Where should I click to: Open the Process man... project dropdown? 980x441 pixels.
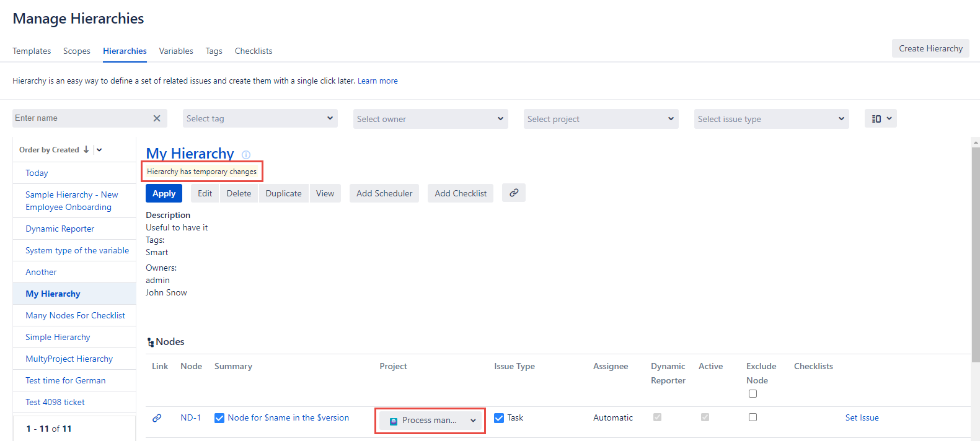[x=473, y=421]
